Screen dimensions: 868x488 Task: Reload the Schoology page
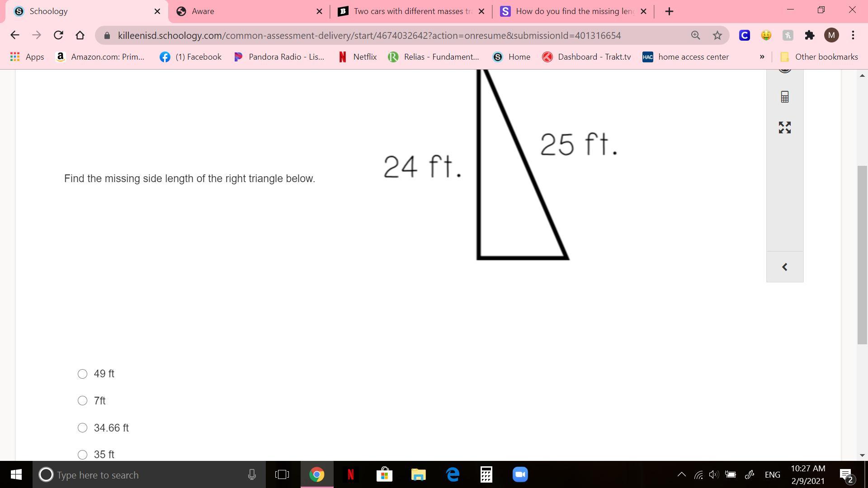click(58, 35)
